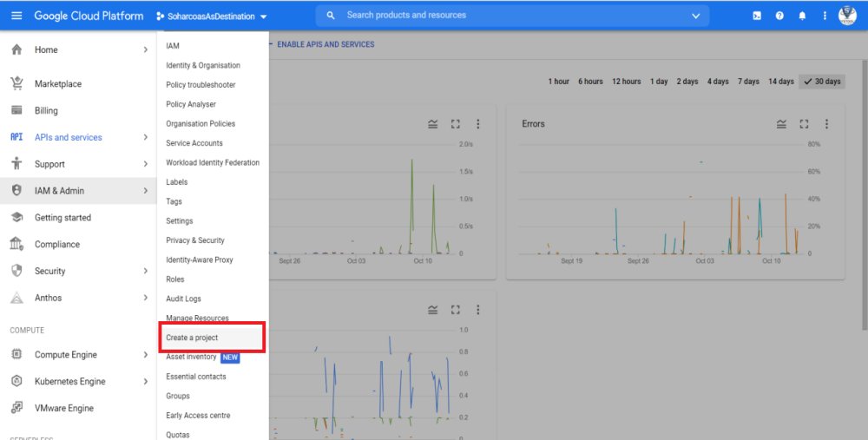Expand the Home submenu chevron
This screenshot has width=868, height=440.
point(146,49)
